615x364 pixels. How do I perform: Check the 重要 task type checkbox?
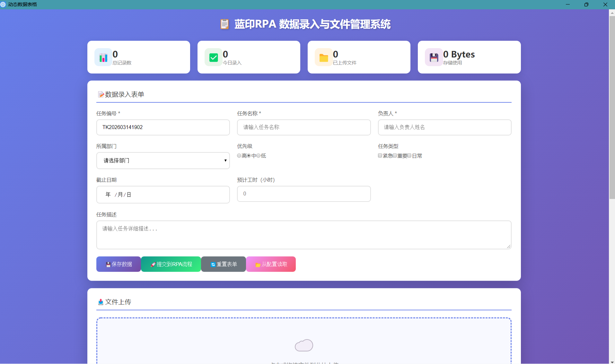pos(395,156)
